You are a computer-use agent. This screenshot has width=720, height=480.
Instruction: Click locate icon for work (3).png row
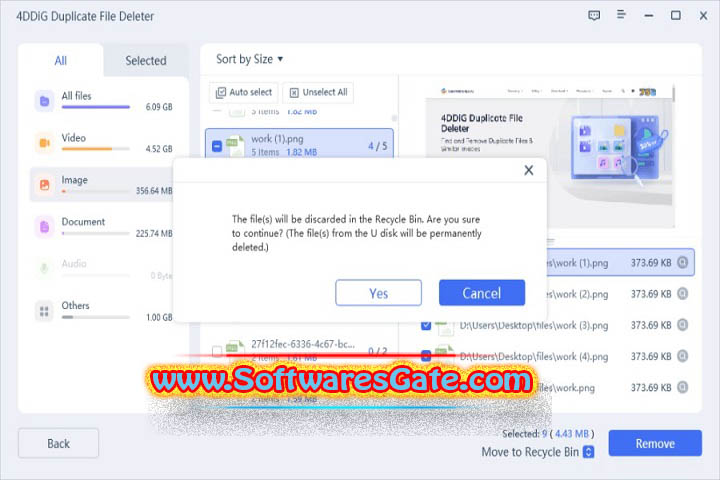coord(683,325)
